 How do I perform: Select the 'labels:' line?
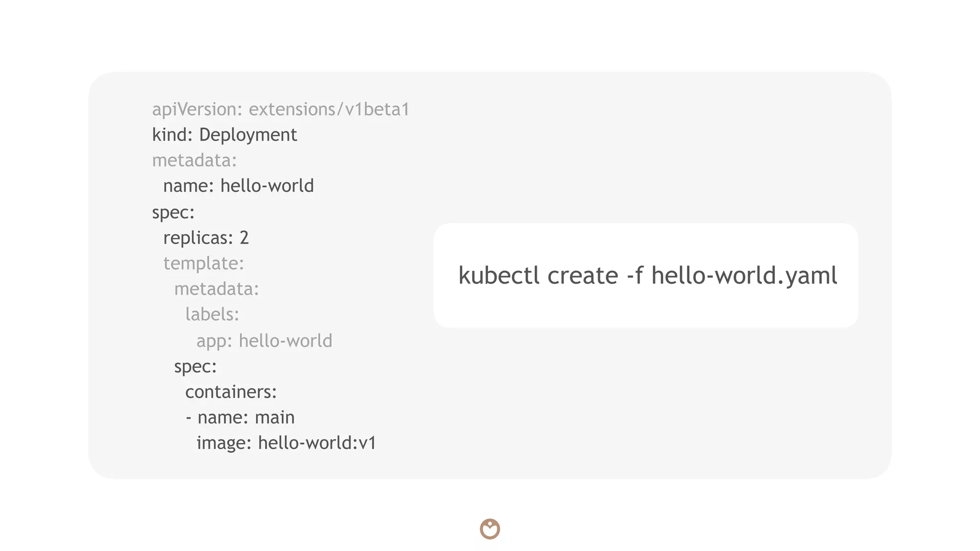point(212,314)
